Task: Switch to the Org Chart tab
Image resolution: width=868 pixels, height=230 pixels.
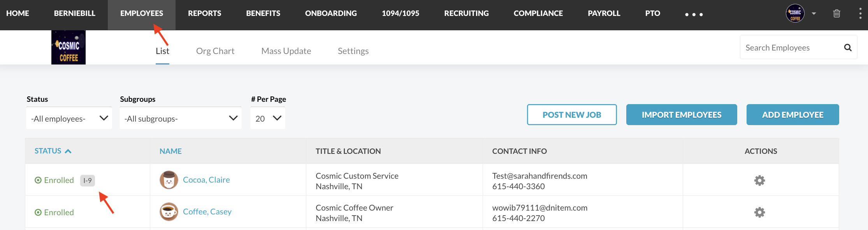Action: pos(215,51)
